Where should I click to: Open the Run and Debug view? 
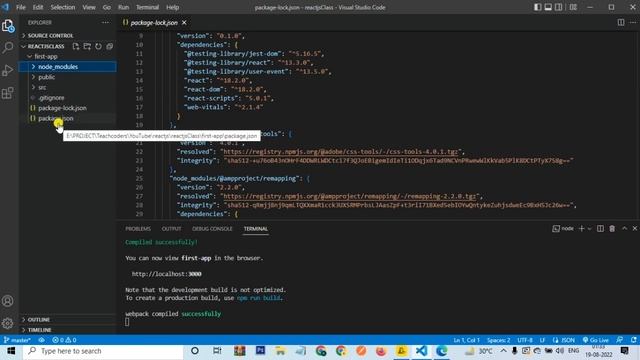[x=8, y=70]
